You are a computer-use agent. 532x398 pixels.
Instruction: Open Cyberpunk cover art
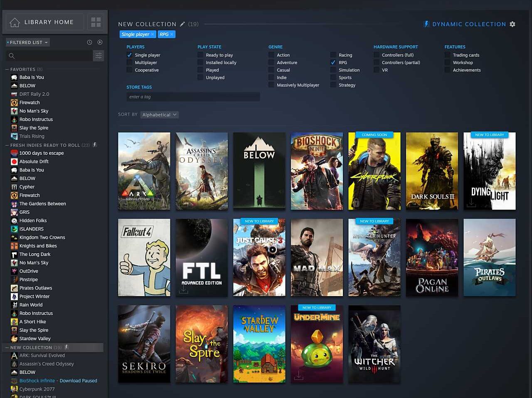pos(374,171)
